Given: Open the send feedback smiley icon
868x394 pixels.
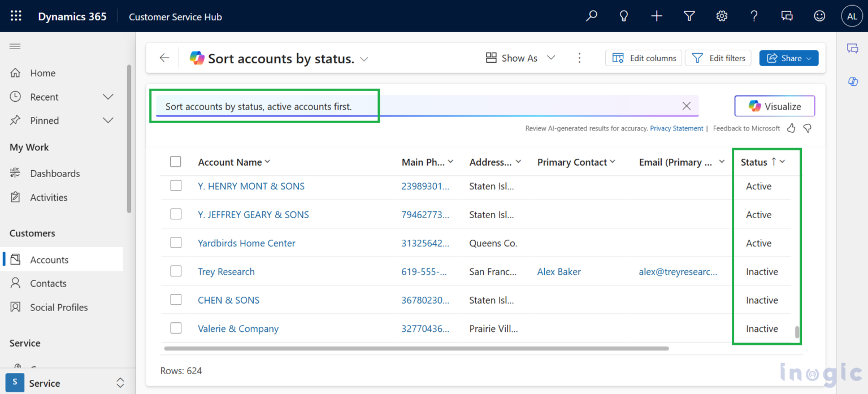Looking at the screenshot, I should click(819, 16).
